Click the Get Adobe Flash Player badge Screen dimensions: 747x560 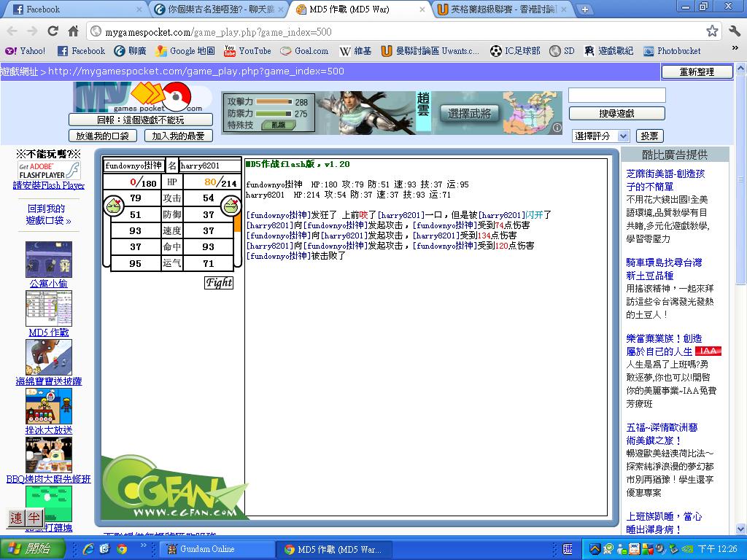click(49, 171)
